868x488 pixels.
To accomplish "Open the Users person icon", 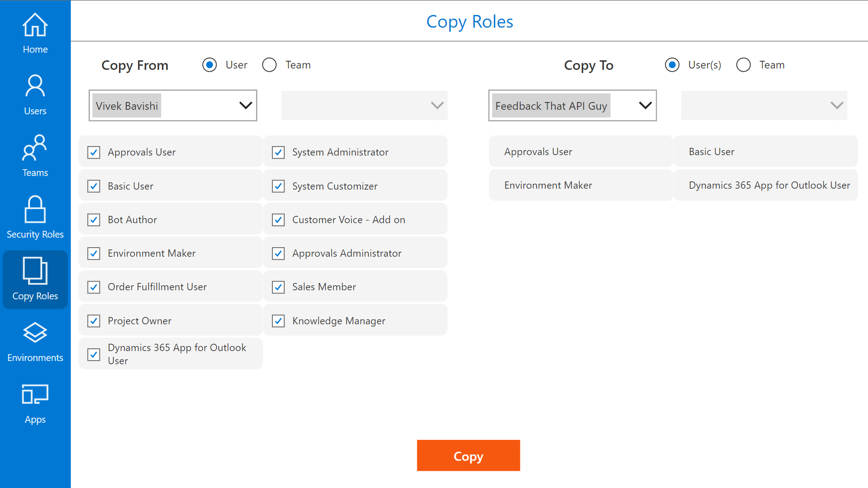I will click(x=35, y=86).
